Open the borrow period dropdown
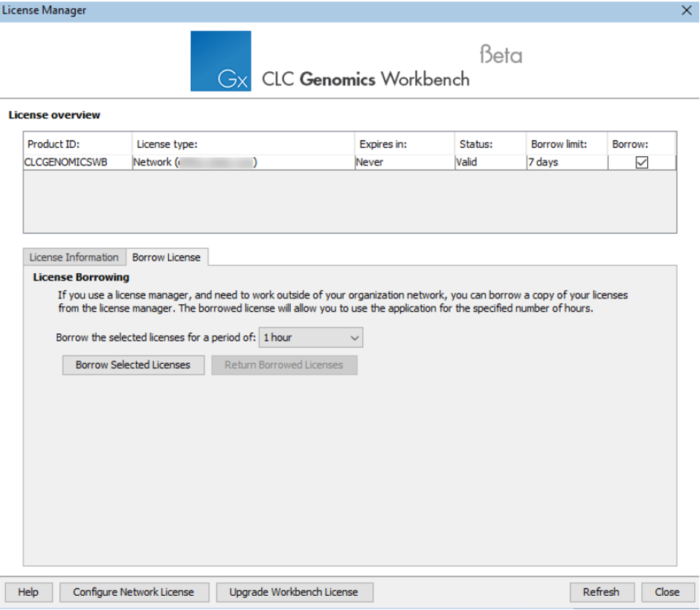 coord(311,338)
